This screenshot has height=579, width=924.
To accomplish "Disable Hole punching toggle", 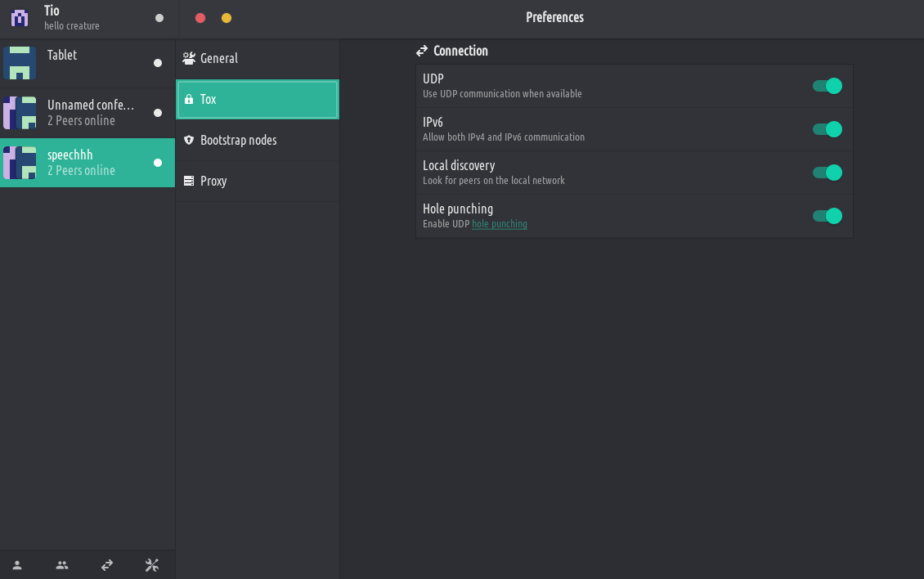I will [x=828, y=216].
